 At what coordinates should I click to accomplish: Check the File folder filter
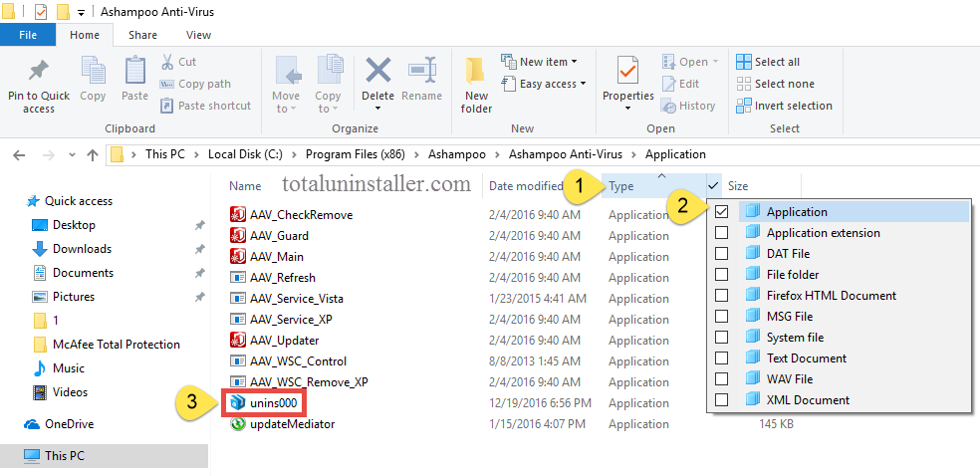pyautogui.click(x=722, y=275)
